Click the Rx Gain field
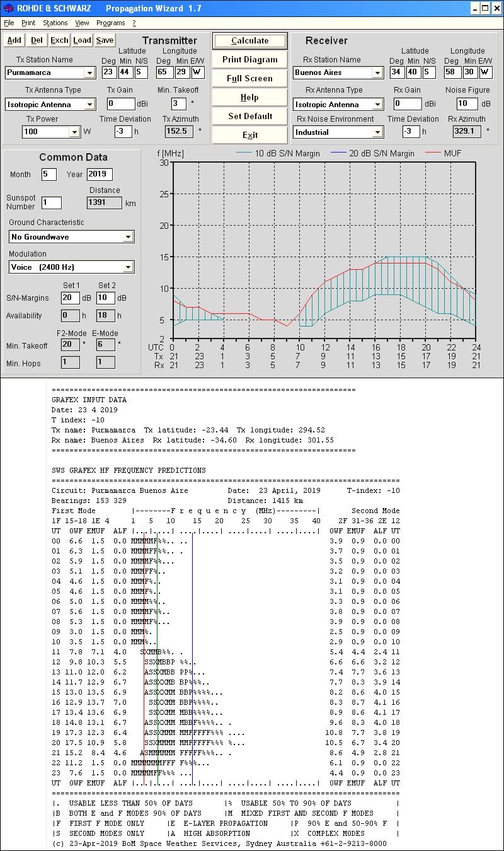The image size is (504, 851). (408, 103)
